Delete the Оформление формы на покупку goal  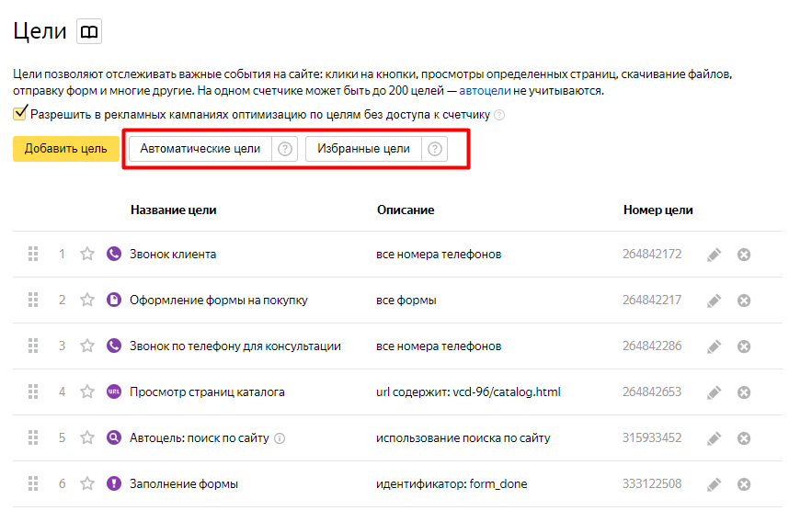[744, 301]
